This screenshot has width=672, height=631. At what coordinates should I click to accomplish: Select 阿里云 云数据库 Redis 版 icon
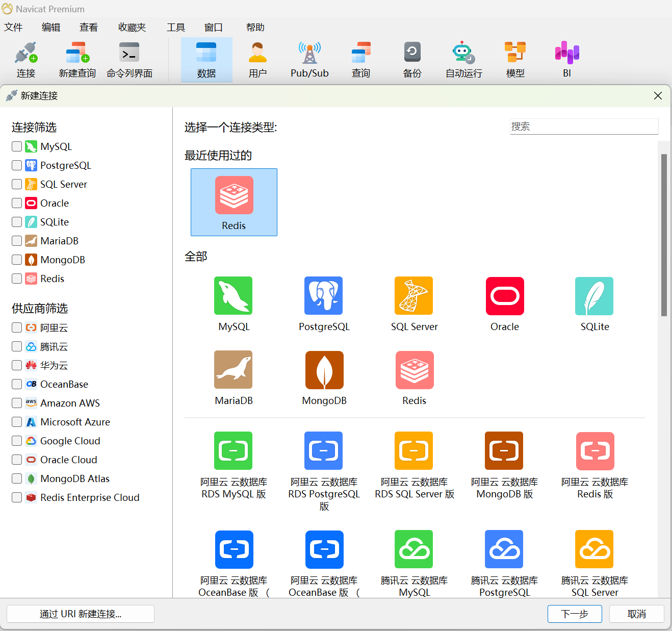(595, 451)
